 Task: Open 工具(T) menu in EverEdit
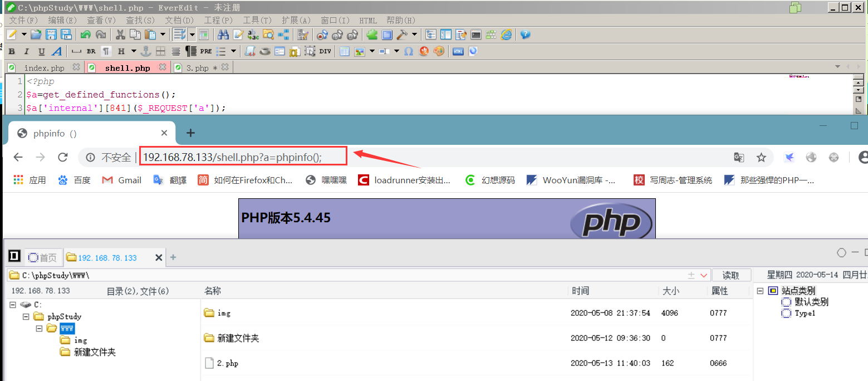point(258,20)
